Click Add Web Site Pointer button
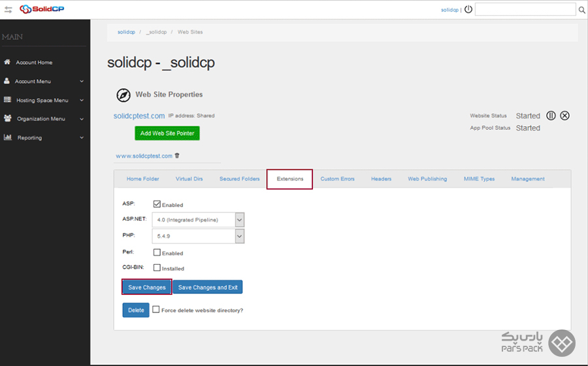Image resolution: width=588 pixels, height=366 pixels. point(167,133)
